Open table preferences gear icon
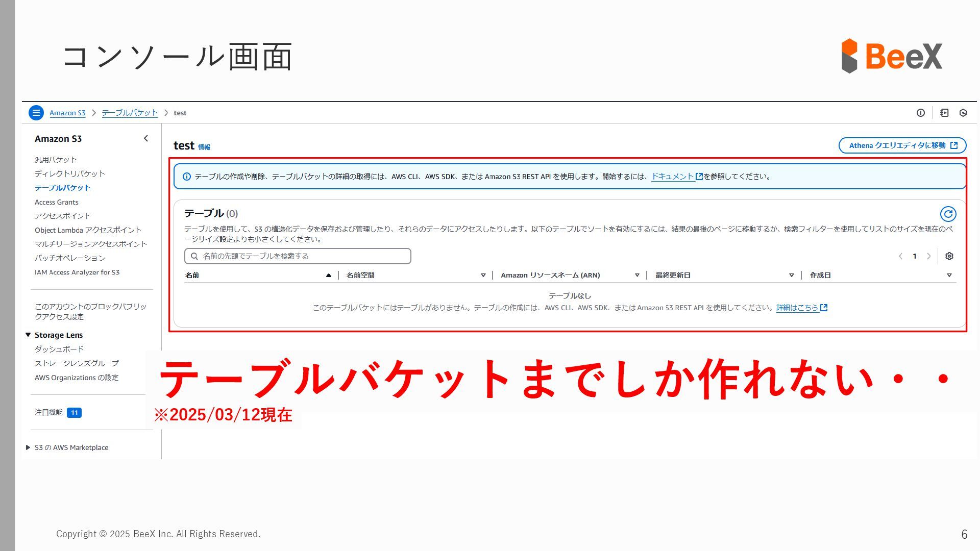Image resolution: width=980 pixels, height=551 pixels. 949,256
